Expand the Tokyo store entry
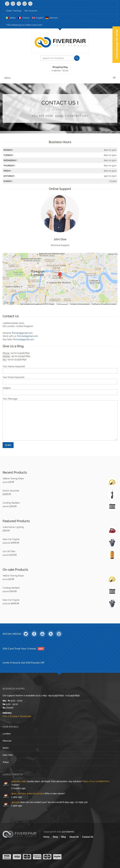 pos(60,762)
